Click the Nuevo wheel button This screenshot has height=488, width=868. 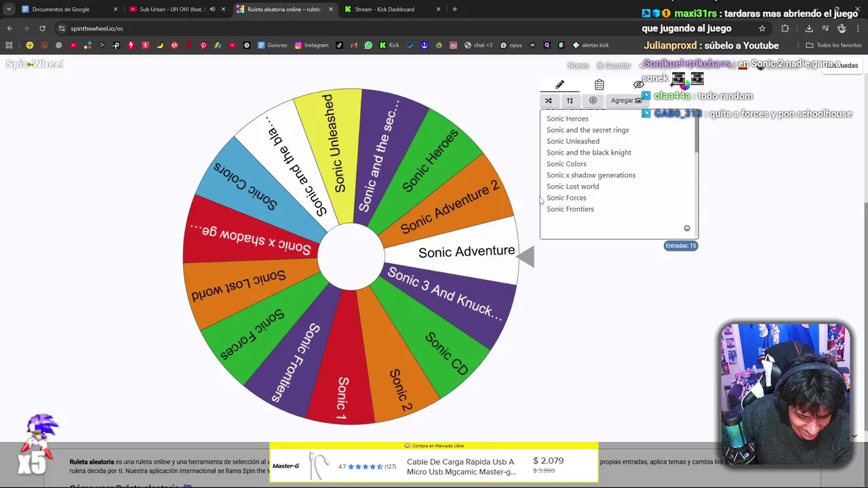click(x=578, y=65)
